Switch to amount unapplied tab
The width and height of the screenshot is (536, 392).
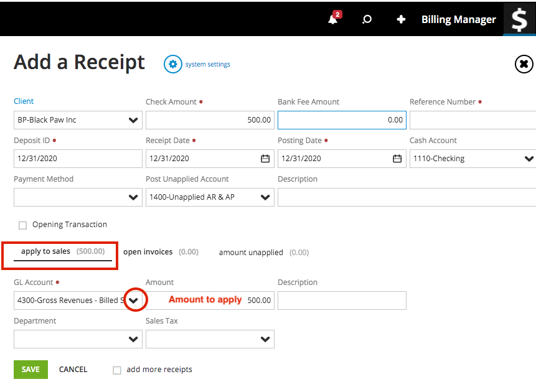coord(264,253)
